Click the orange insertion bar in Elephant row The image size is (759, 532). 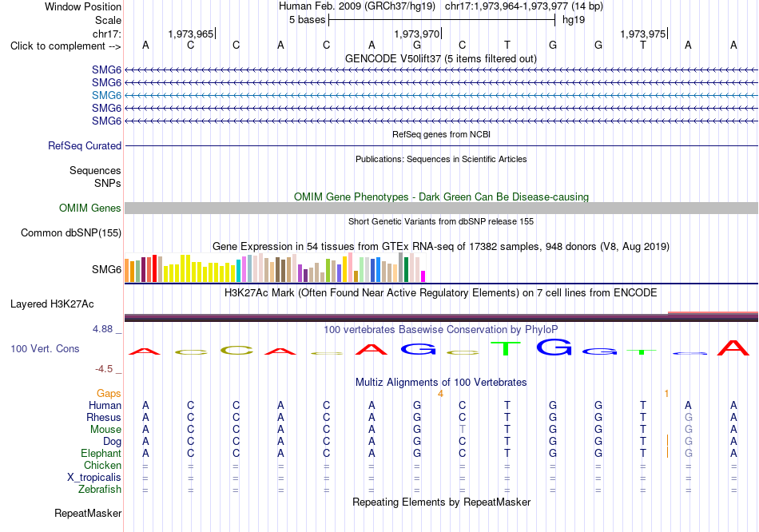[667, 453]
